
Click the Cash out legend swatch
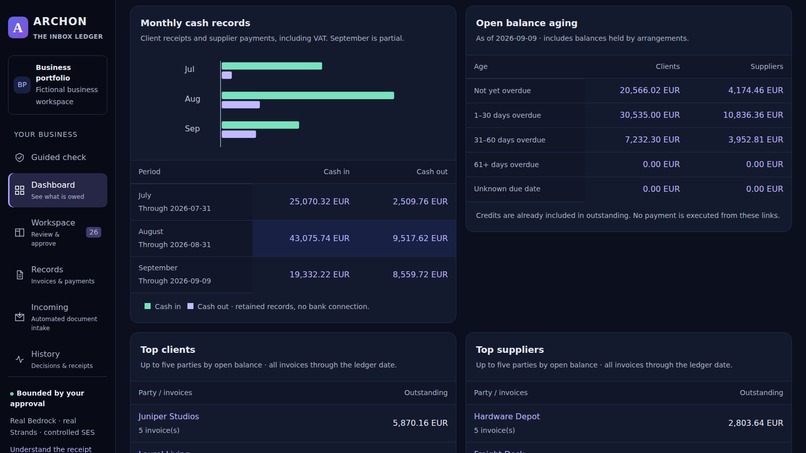point(190,306)
